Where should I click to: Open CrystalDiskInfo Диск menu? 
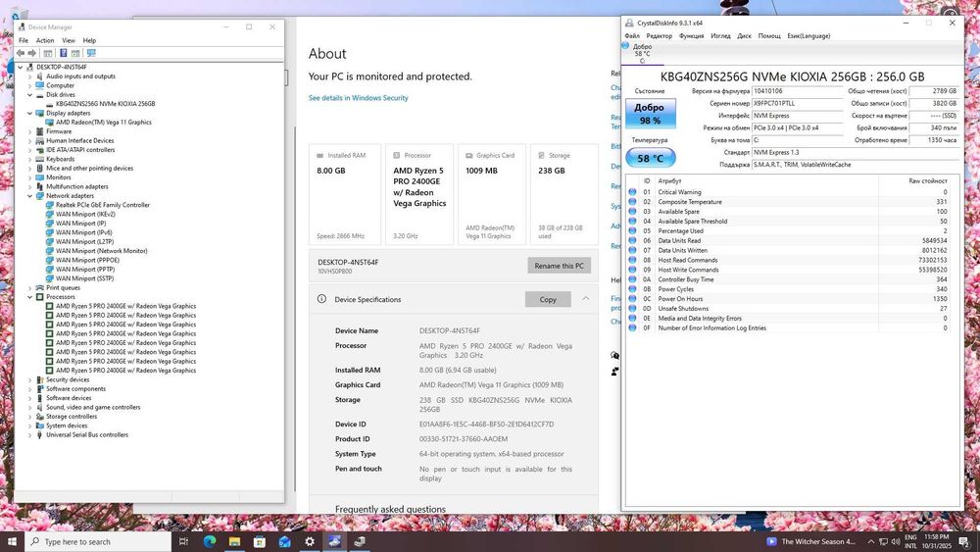(x=744, y=35)
